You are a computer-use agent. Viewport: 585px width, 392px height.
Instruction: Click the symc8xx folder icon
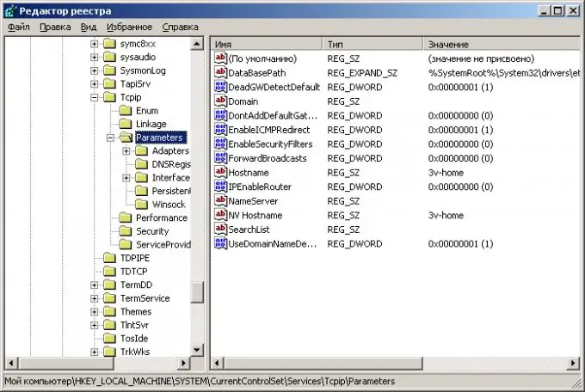point(109,44)
